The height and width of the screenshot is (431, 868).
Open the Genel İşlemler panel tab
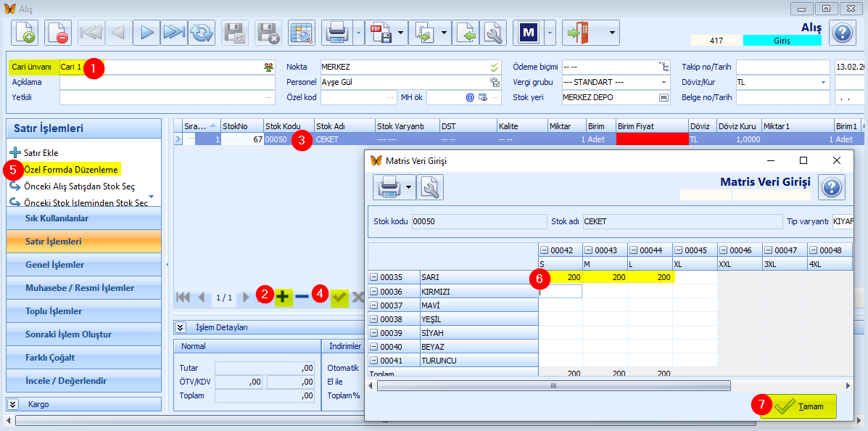tap(83, 265)
